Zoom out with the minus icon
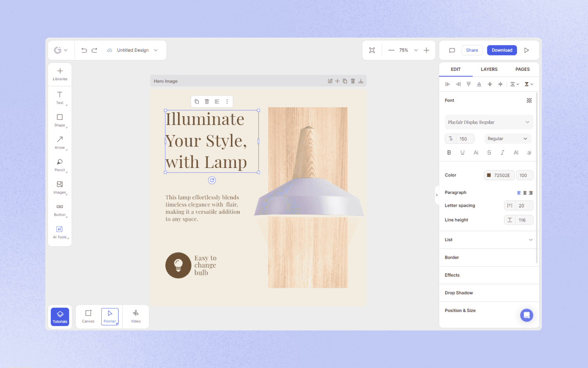The width and height of the screenshot is (588, 368). click(391, 50)
